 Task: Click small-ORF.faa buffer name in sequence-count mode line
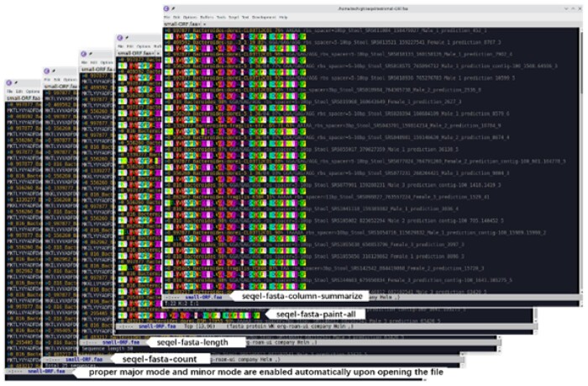[x=84, y=359]
